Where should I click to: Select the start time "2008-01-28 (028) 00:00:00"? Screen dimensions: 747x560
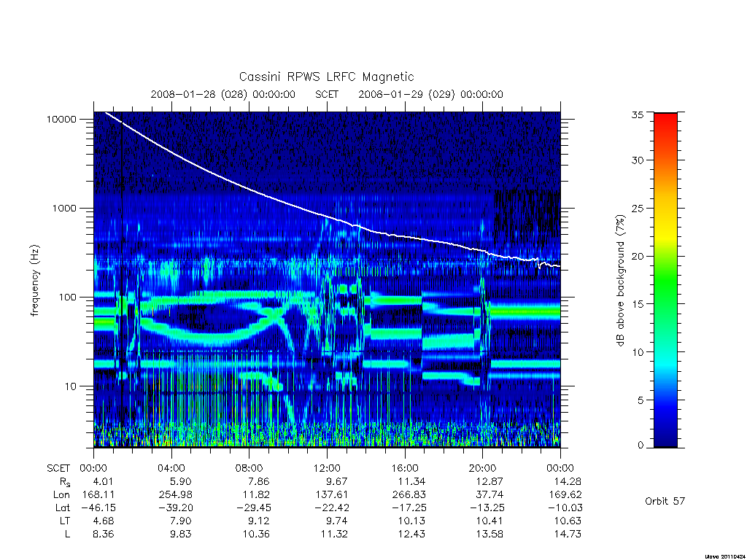[223, 94]
